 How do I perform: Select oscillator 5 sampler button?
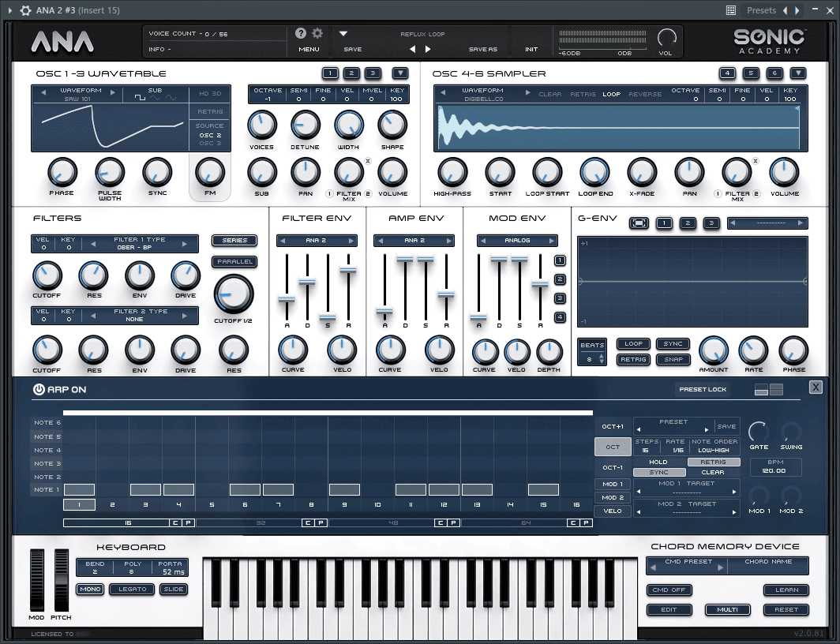[x=751, y=73]
